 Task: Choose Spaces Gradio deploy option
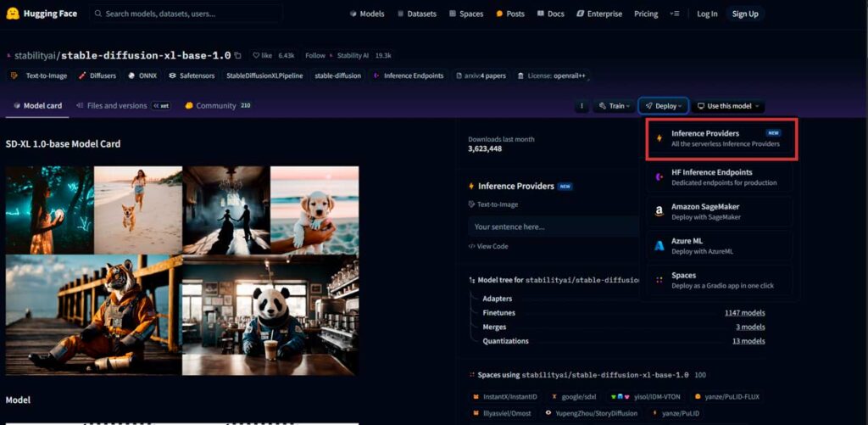[720, 280]
